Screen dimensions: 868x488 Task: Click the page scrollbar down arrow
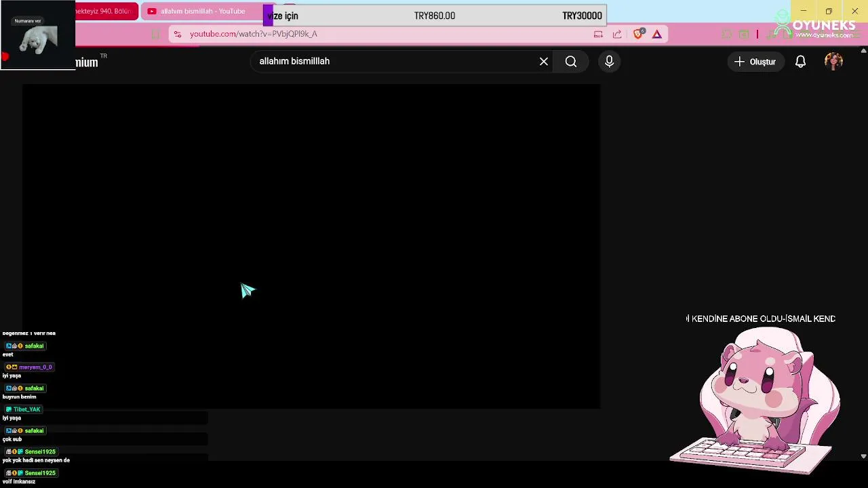pos(863,457)
